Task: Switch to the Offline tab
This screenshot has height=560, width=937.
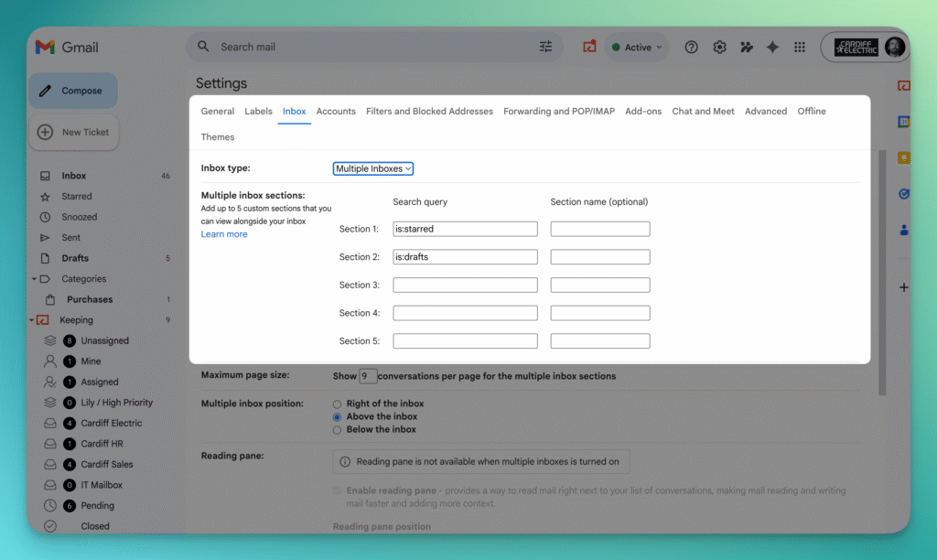Action: tap(812, 111)
